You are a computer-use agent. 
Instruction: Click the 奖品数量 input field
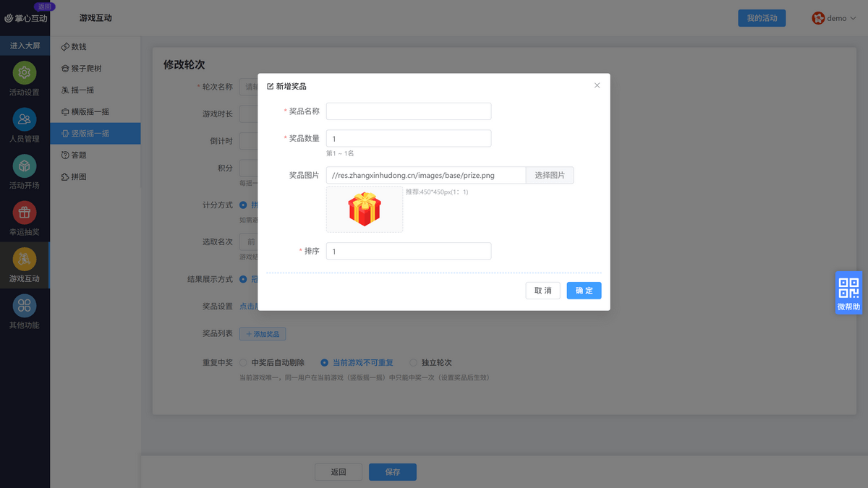pos(409,139)
